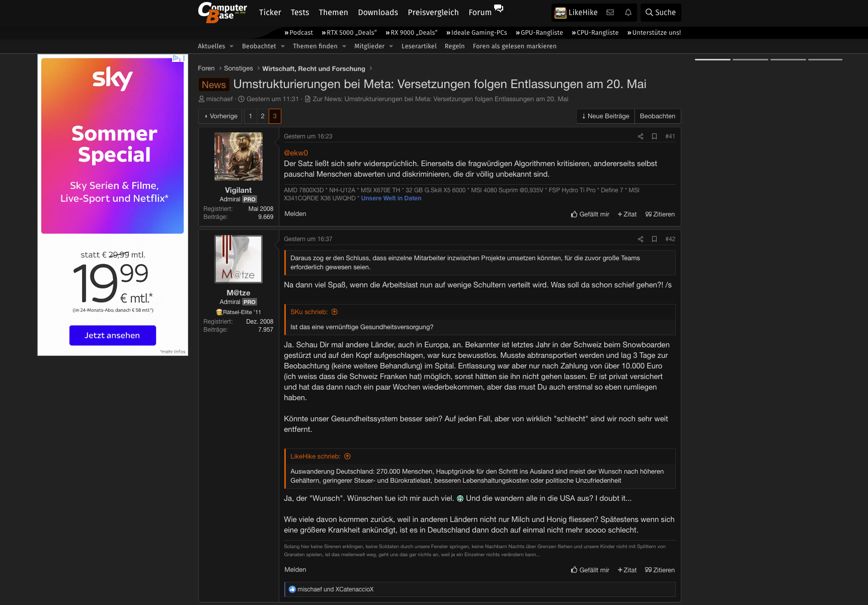Go to page 2 of thread
Image resolution: width=868 pixels, height=605 pixels.
[263, 116]
